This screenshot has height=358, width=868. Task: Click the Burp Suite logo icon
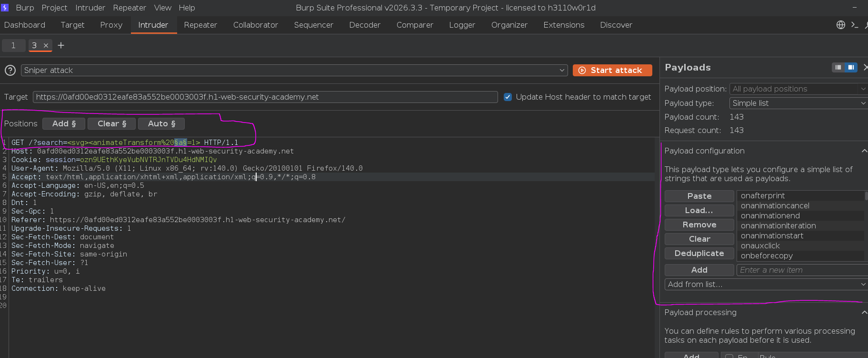5,8
